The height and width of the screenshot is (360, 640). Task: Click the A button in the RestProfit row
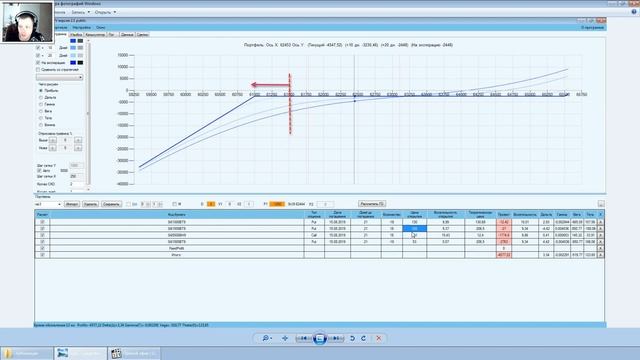pos(600,248)
